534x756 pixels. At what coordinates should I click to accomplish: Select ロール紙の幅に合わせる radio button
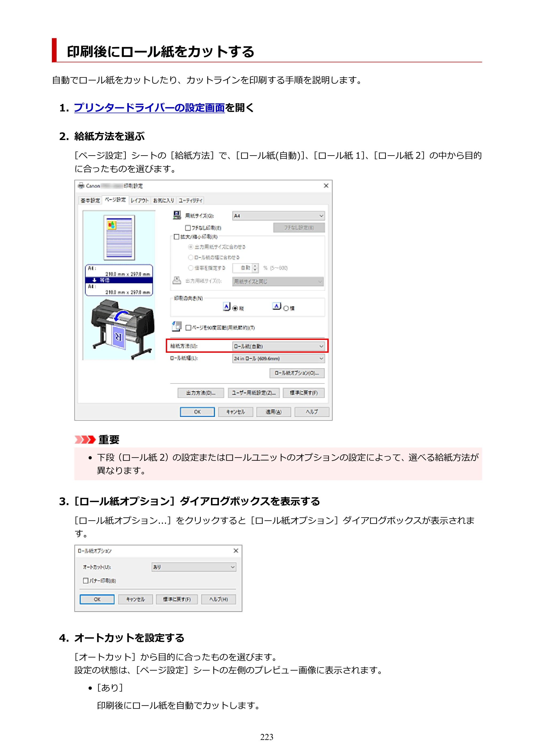point(190,258)
